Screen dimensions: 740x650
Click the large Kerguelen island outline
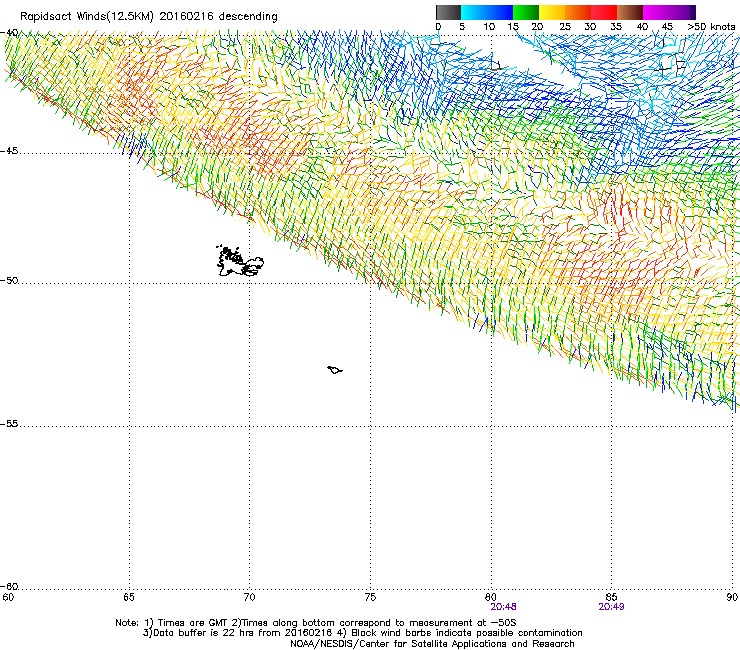pos(240,261)
